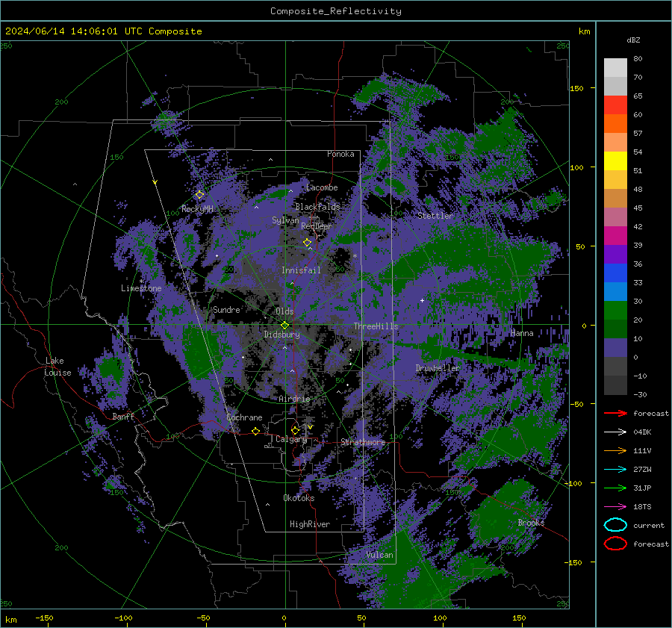Click the -150 tick on bottom axis
Viewport: 672px width, 628px height.
point(44,618)
